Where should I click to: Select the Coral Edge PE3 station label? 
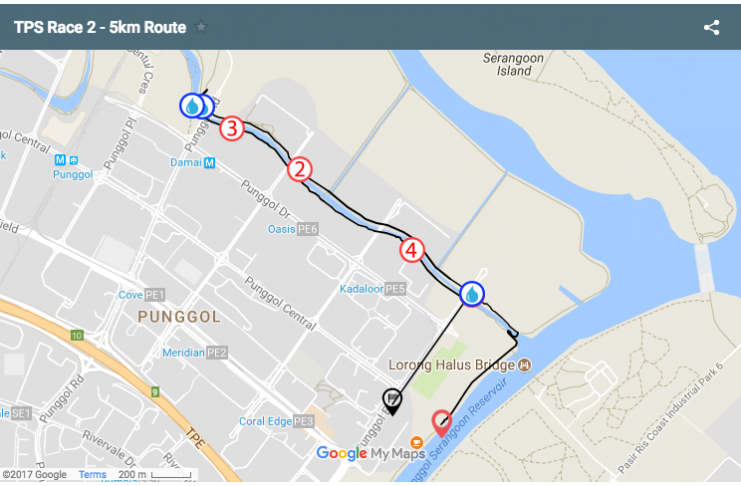[x=276, y=421]
